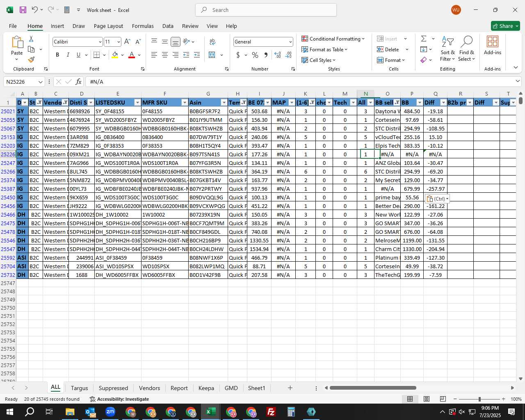Toggle Center horizontal alignment
Viewport: 525px width, 420px height.
tap(164, 55)
